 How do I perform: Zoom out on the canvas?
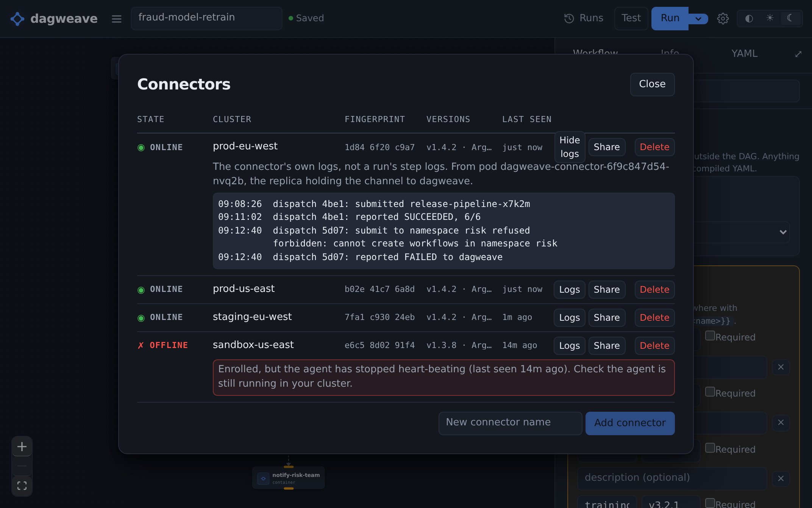coord(22,466)
